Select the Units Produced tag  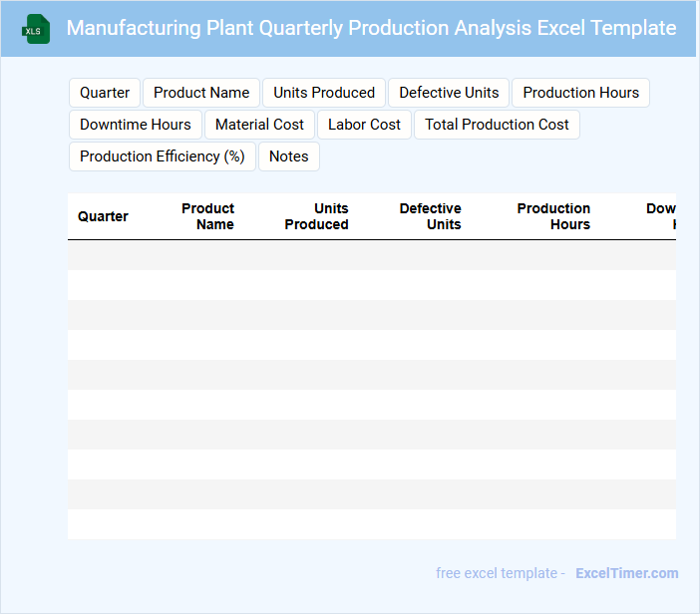click(x=324, y=93)
